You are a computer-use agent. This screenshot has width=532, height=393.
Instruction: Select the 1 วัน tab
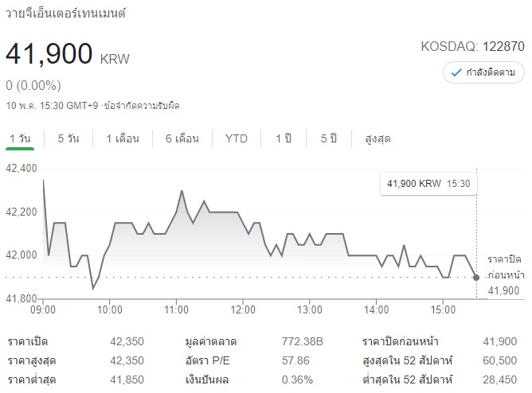point(19,138)
